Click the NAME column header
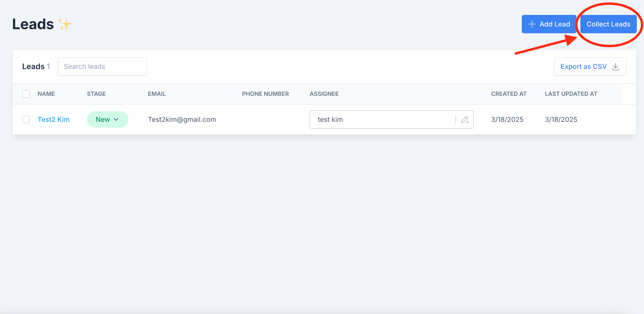The width and height of the screenshot is (644, 314). pyautogui.click(x=46, y=94)
